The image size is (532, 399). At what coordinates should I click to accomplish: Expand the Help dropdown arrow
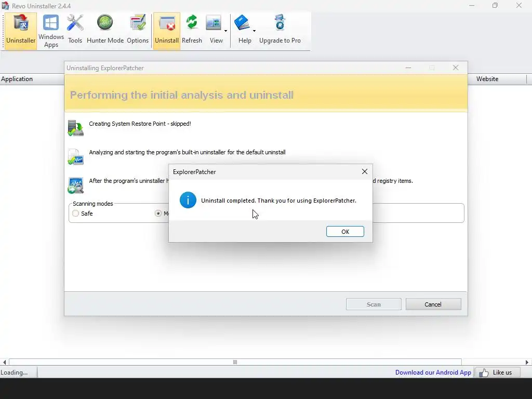(254, 31)
